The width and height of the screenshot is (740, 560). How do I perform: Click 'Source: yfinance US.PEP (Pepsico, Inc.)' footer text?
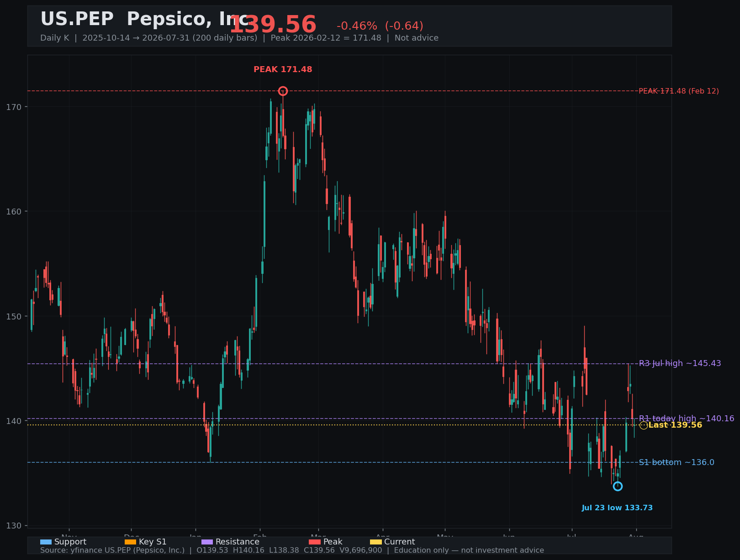(x=112, y=550)
